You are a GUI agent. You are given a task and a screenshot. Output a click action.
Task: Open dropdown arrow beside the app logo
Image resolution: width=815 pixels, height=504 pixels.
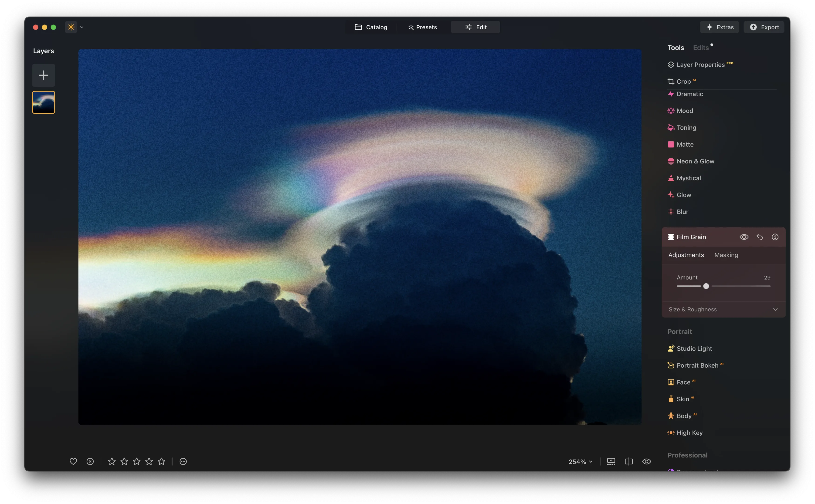tap(82, 27)
